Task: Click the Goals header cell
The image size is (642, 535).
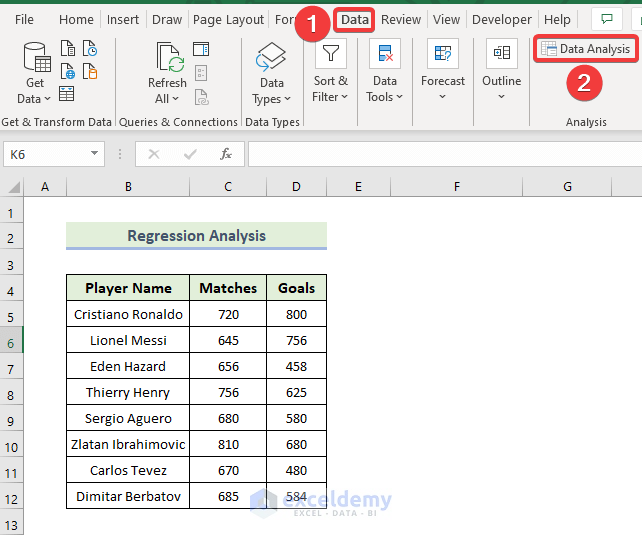Action: 296,288
